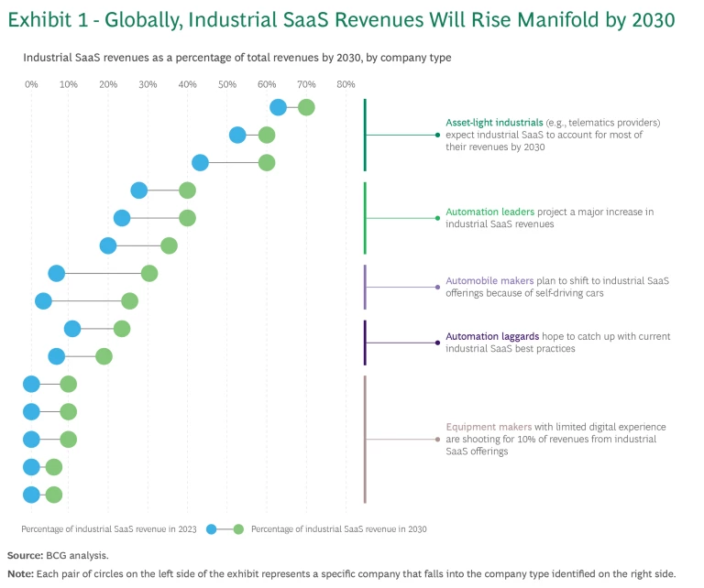Screen dimensions: 704x588
Task: Click the 80% axis tick label
Action: [x=346, y=84]
